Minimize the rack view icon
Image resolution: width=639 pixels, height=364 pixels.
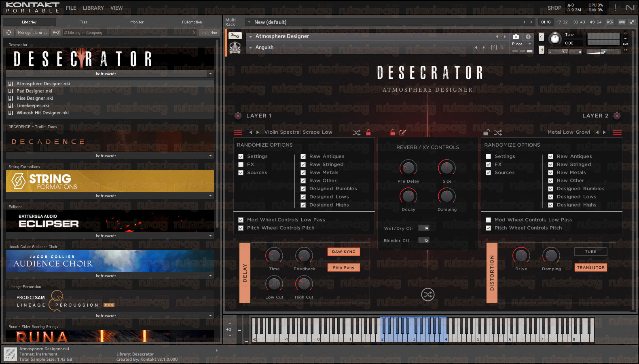tap(632, 22)
